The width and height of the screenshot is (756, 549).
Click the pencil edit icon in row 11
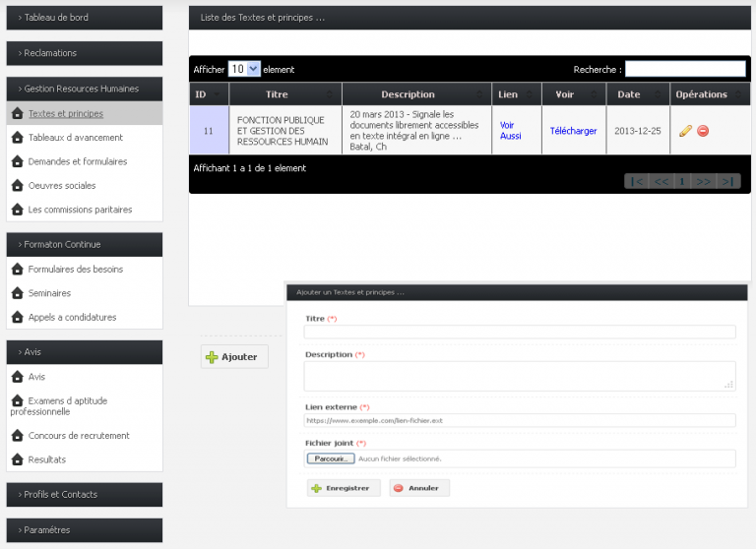point(686,131)
